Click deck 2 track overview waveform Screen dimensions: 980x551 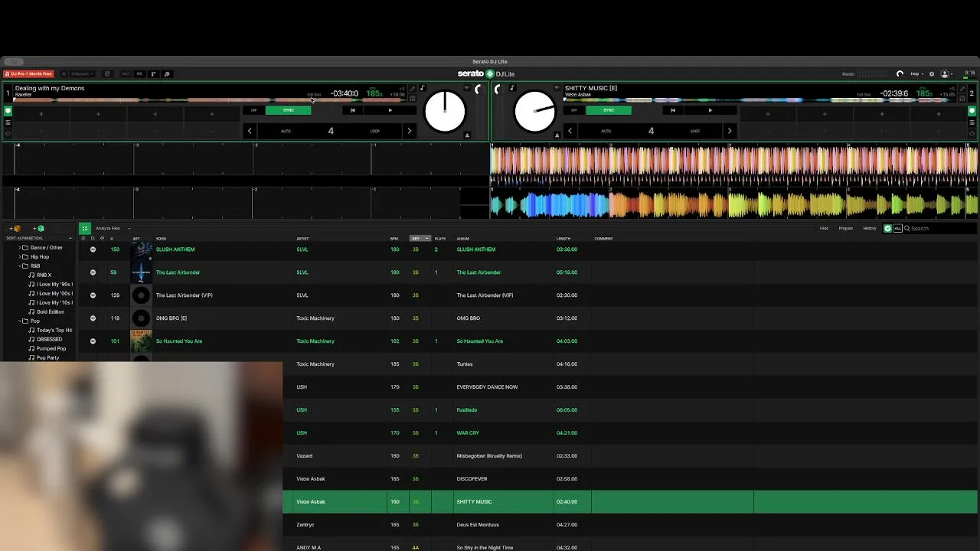coord(761,99)
